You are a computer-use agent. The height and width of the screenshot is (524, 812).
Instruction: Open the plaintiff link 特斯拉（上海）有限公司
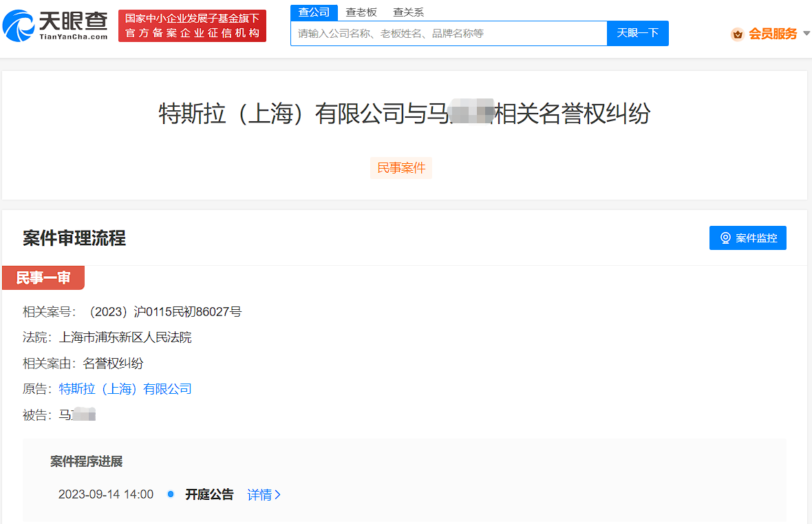click(x=125, y=389)
